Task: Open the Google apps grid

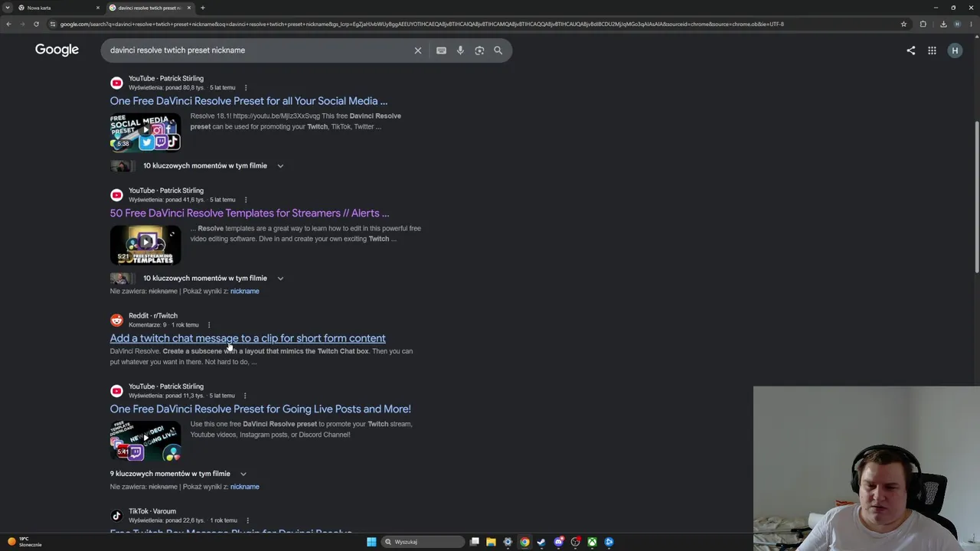Action: tap(932, 51)
